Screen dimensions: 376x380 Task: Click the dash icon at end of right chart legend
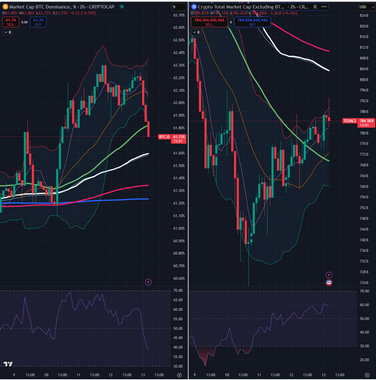[x=324, y=7]
